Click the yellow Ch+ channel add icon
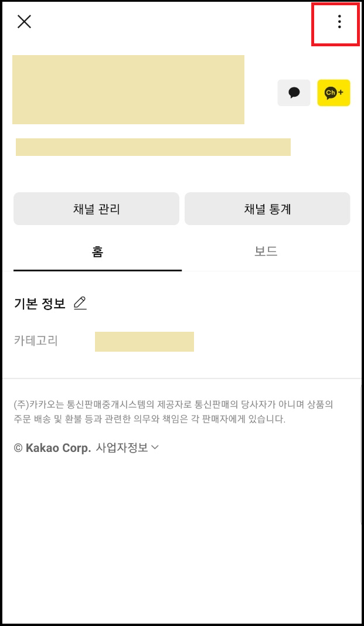Screen dimensions: 364x626 [334, 93]
